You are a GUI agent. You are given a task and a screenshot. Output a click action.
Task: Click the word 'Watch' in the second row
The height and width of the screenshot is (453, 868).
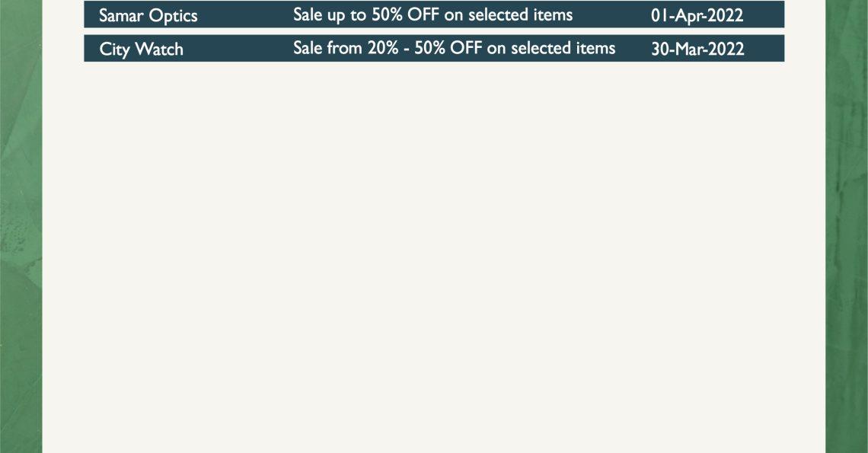[x=159, y=49]
